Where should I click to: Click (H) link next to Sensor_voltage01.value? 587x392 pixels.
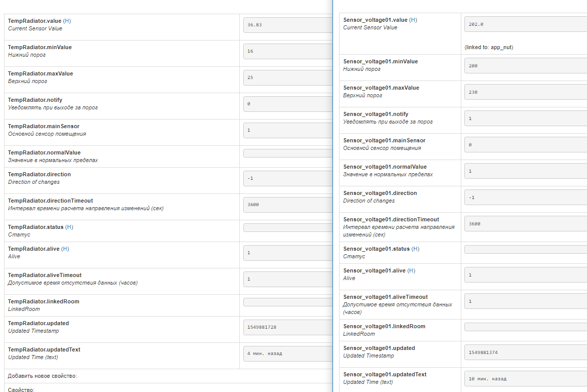coord(413,20)
